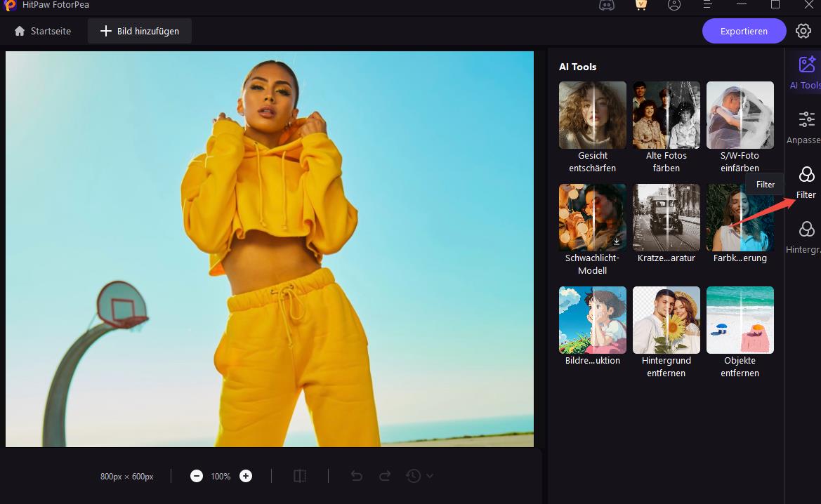Open the Filter panel in sidebar

pos(806,182)
